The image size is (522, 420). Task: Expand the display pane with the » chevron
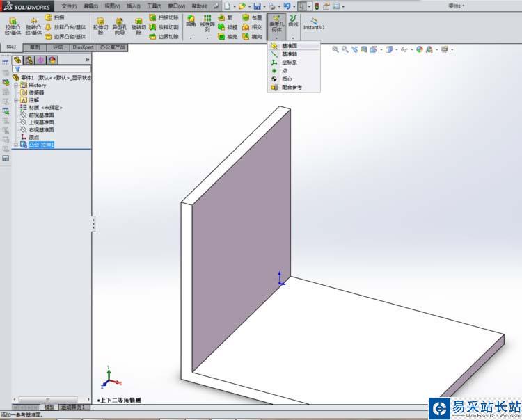(87, 60)
